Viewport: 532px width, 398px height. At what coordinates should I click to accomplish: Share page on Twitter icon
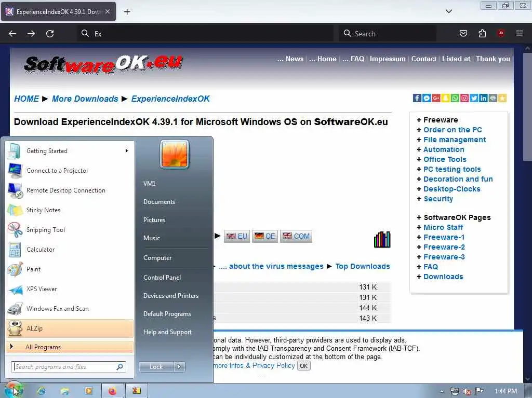[474, 98]
